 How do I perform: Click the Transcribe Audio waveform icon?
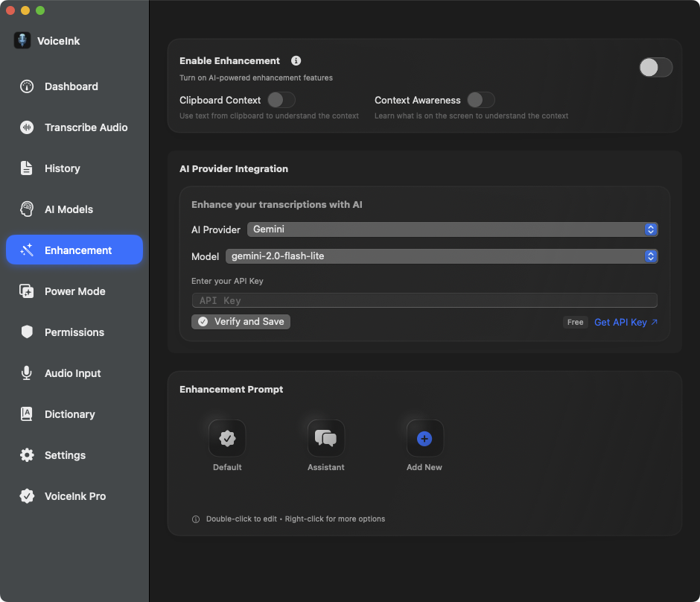click(27, 127)
